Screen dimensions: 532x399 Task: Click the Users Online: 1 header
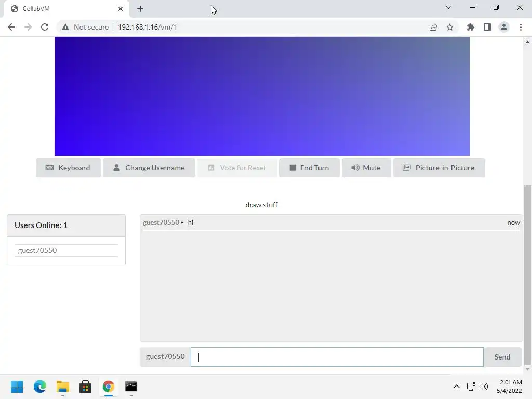66,225
